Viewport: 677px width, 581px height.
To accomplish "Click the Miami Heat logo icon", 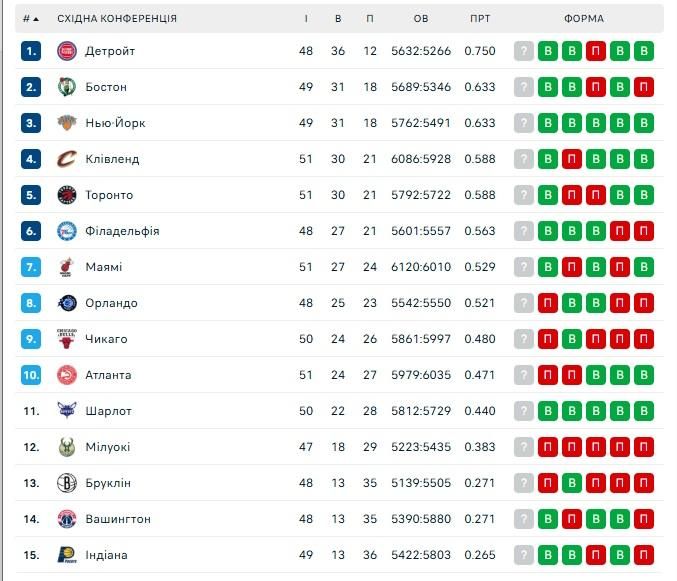I will (x=66, y=267).
